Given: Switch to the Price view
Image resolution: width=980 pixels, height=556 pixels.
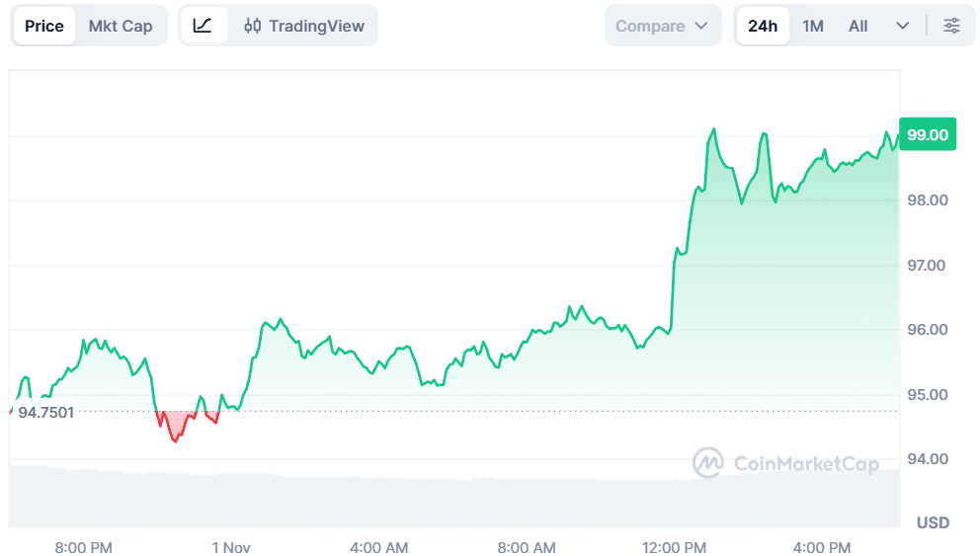Looking at the screenshot, I should click(x=44, y=26).
